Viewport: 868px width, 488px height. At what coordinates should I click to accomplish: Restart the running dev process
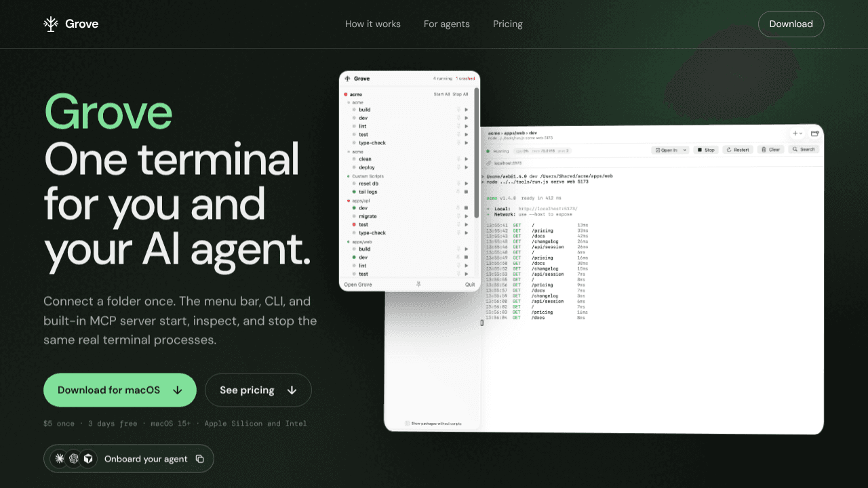738,150
